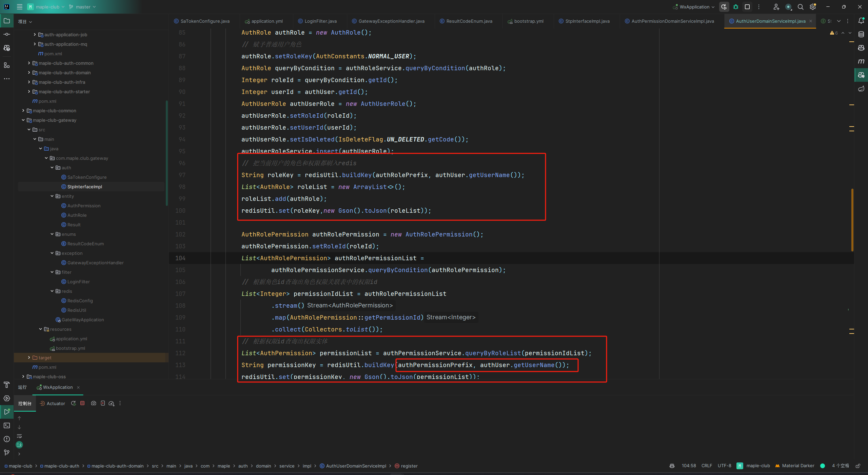Go to next highlighted warning arrow
Viewport: 868px width, 475px height.
pos(850,33)
